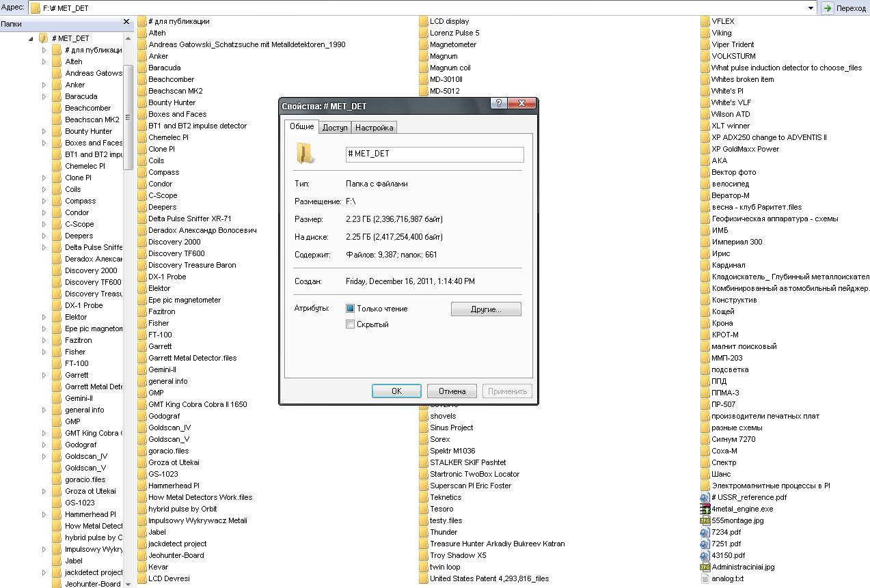870x588 pixels.
Task: Collapse the # MET_DET tree node
Action: 31,39
